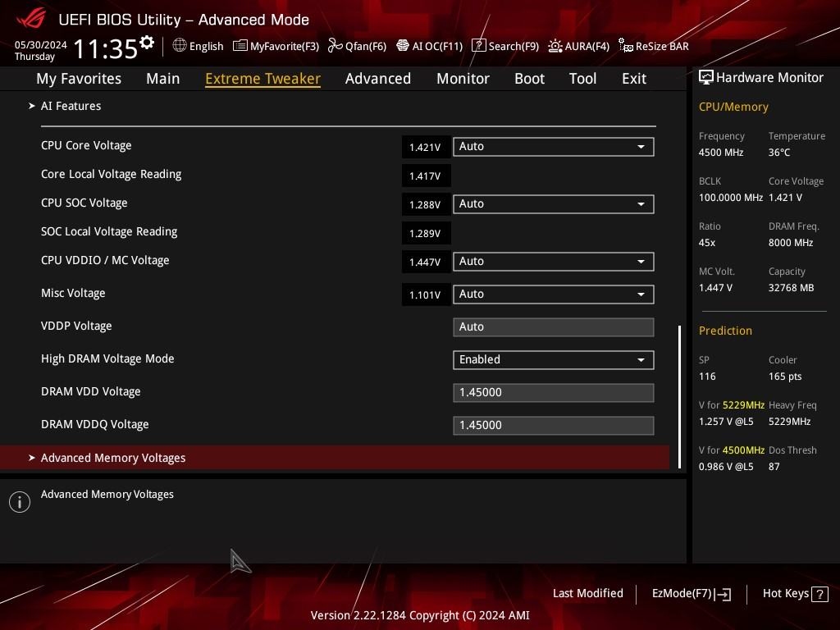Screen dimensions: 840x630
Task: Click the 32768 MB capacity value
Action: point(792,288)
